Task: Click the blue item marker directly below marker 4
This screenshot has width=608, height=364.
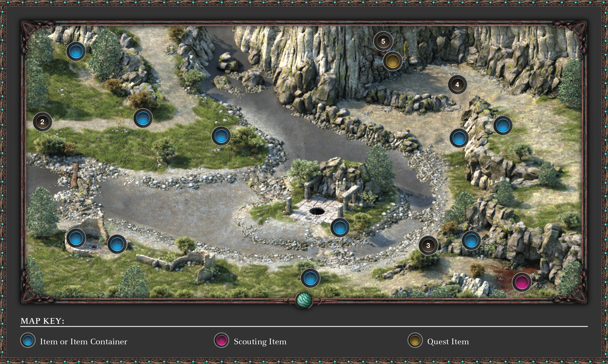Action: [459, 138]
